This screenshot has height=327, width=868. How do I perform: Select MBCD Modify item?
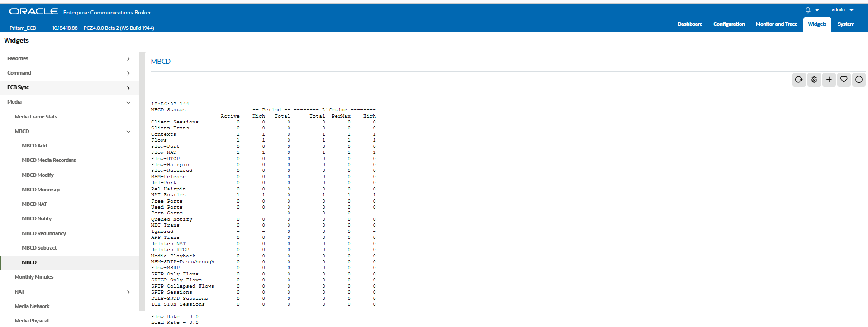[38, 175]
